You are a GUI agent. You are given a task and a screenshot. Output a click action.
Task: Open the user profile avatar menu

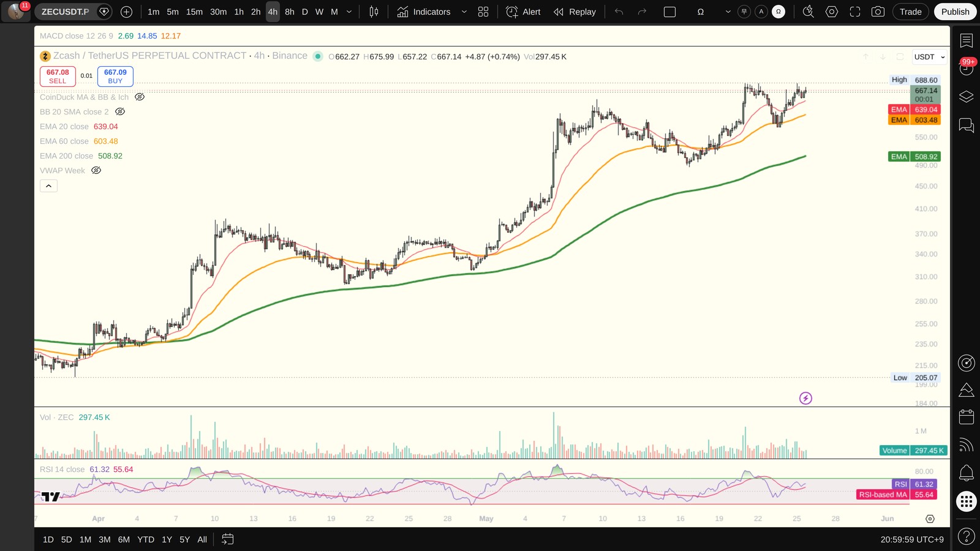(16, 12)
